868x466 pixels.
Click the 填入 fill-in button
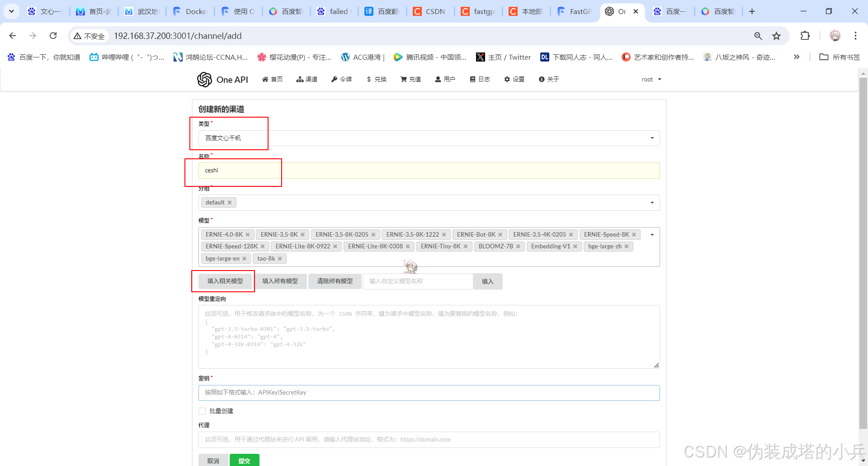click(487, 281)
